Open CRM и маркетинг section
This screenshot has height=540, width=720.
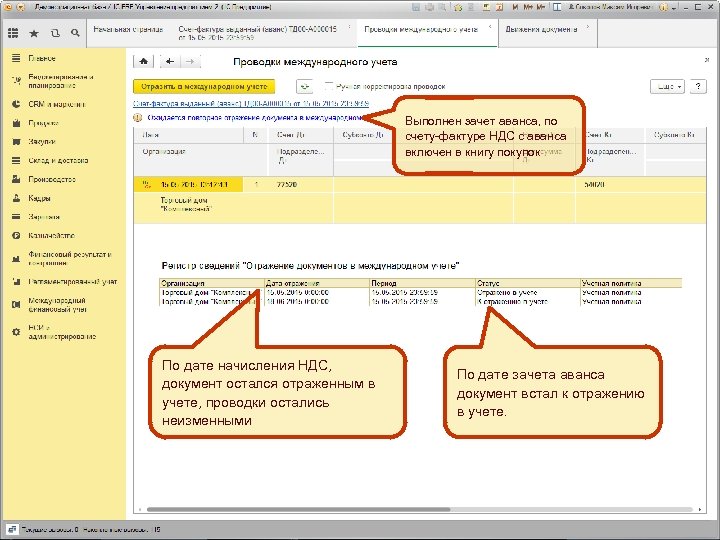click(x=55, y=103)
